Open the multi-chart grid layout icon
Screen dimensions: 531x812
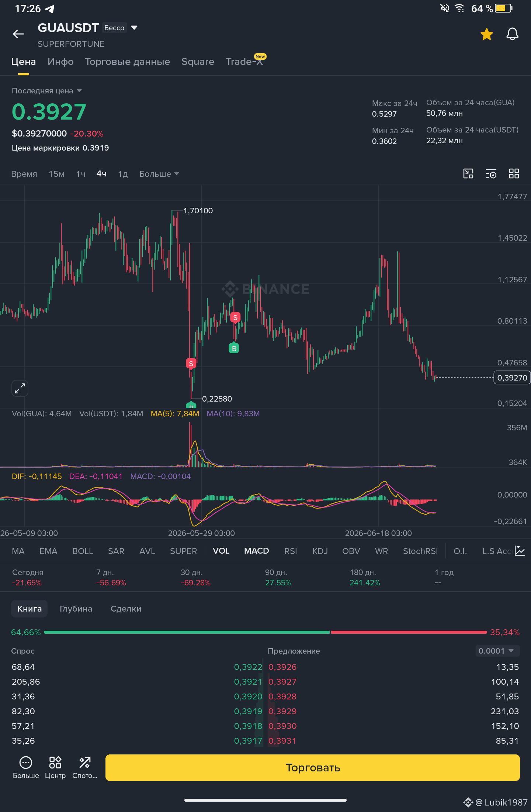[514, 173]
